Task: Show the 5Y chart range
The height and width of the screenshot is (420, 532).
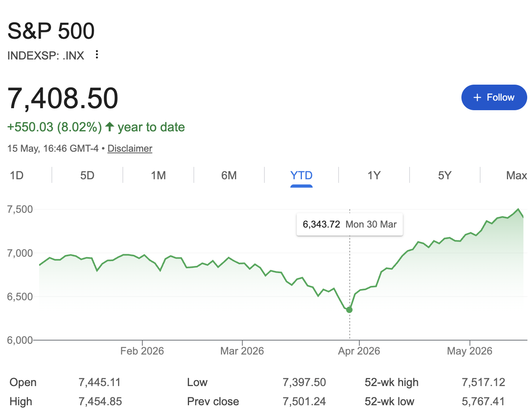Action: 445,176
